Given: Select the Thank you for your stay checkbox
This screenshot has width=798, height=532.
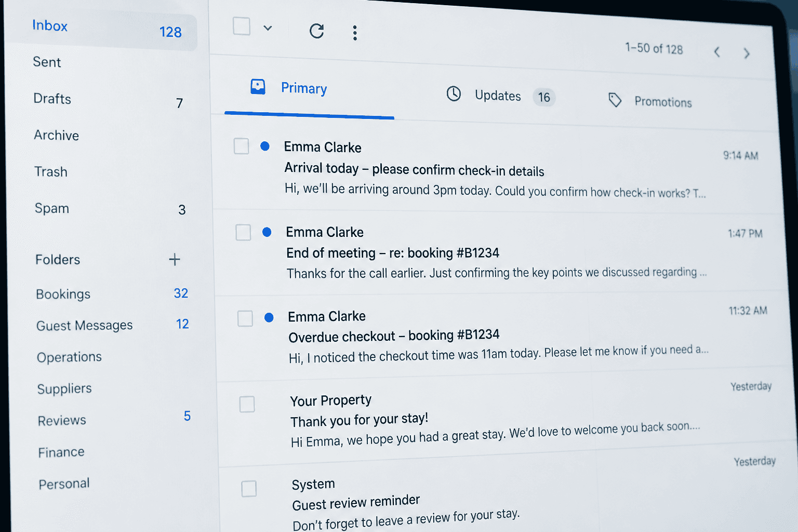Looking at the screenshot, I should pos(247,404).
